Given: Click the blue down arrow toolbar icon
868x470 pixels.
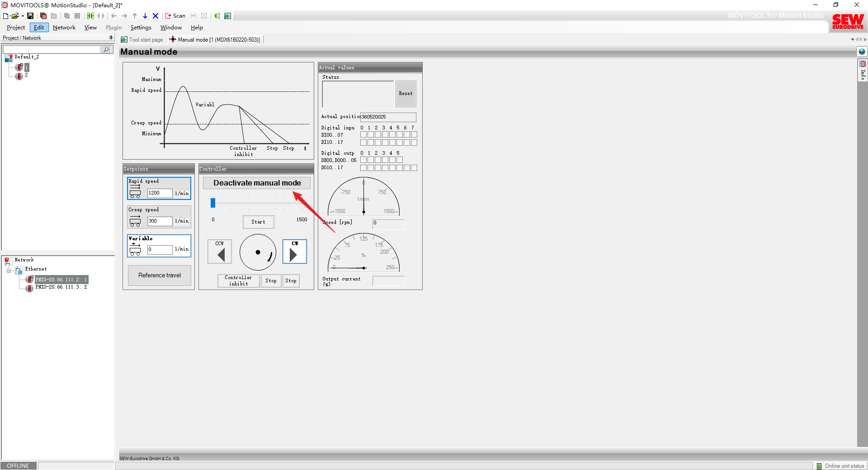Looking at the screenshot, I should tap(145, 16).
